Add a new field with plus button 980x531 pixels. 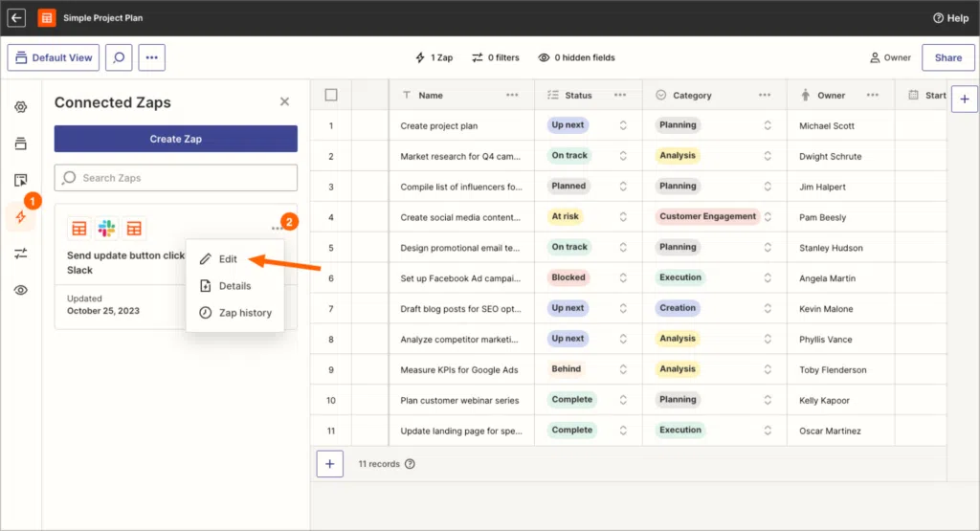click(965, 99)
